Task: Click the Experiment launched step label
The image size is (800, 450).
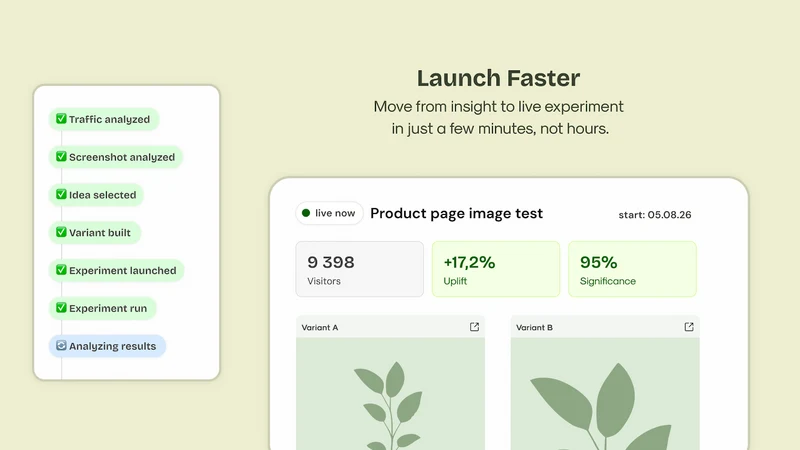Action: pos(123,270)
